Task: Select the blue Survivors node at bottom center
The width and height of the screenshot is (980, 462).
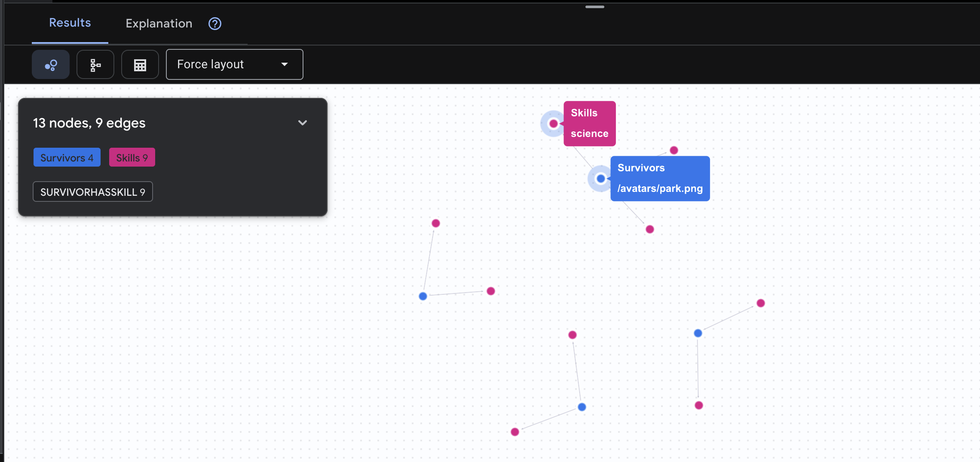Action: [582, 407]
